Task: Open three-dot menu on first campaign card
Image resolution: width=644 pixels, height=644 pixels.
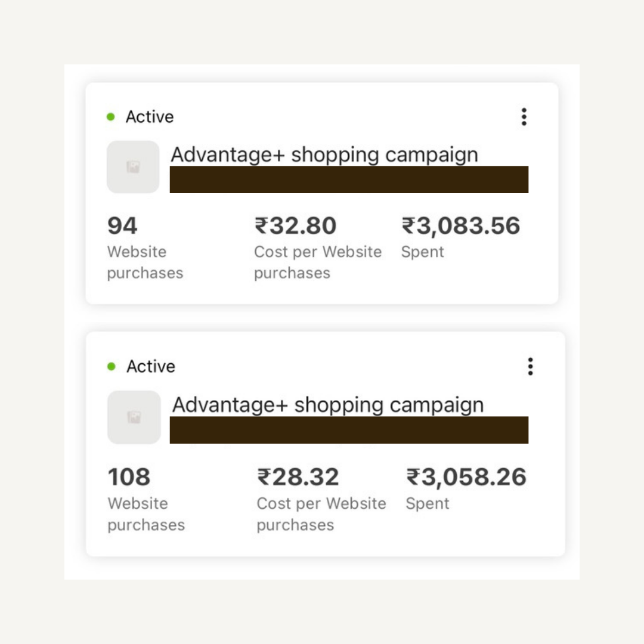Action: click(x=524, y=117)
